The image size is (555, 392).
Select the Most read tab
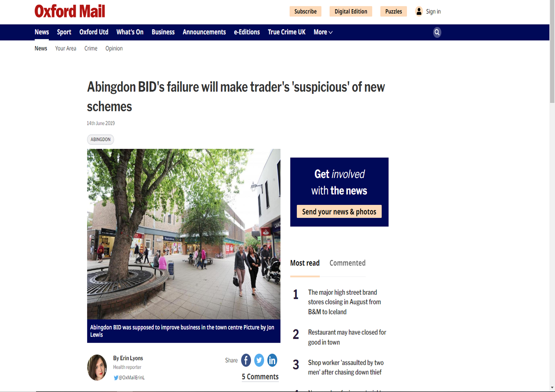tap(305, 263)
